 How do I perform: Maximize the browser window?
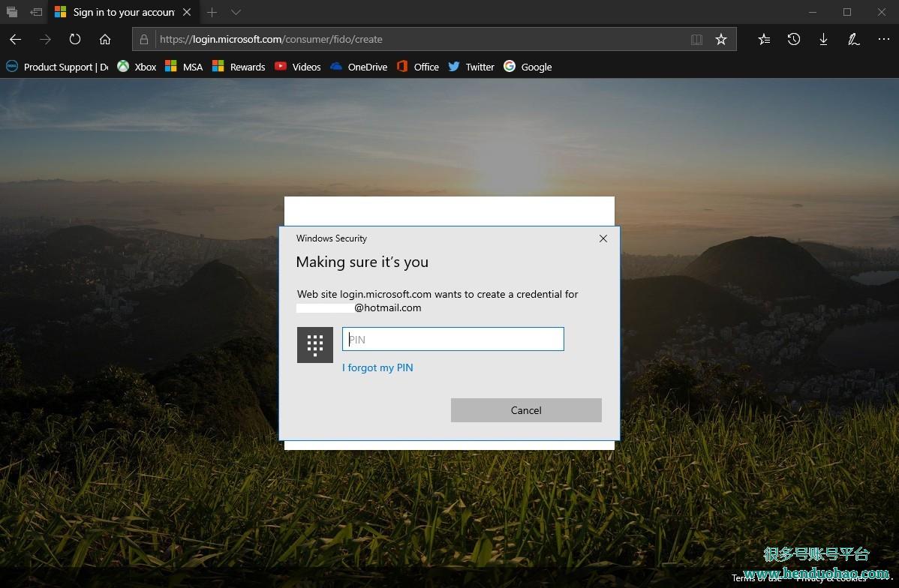tap(846, 12)
